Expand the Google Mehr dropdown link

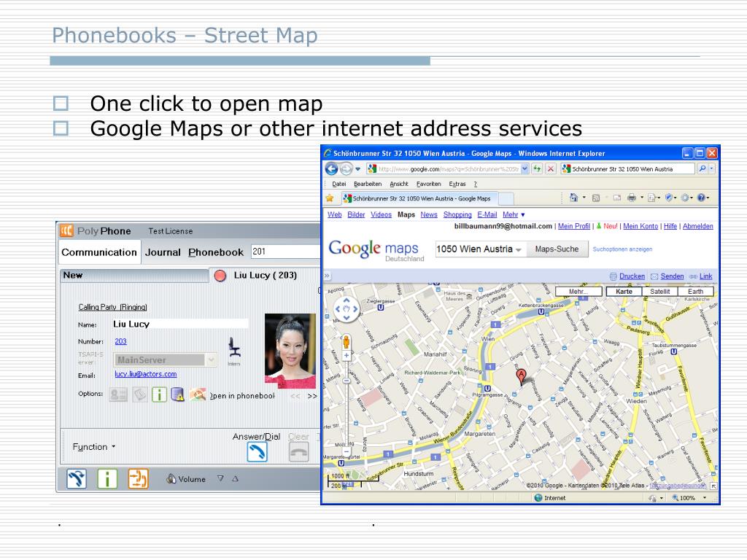[x=514, y=215]
